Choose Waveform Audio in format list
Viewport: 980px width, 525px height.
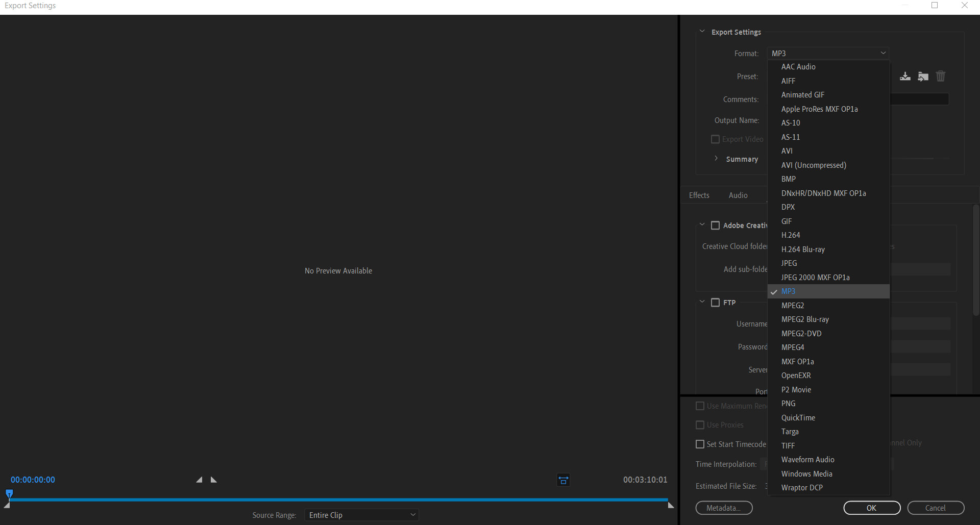click(807, 460)
